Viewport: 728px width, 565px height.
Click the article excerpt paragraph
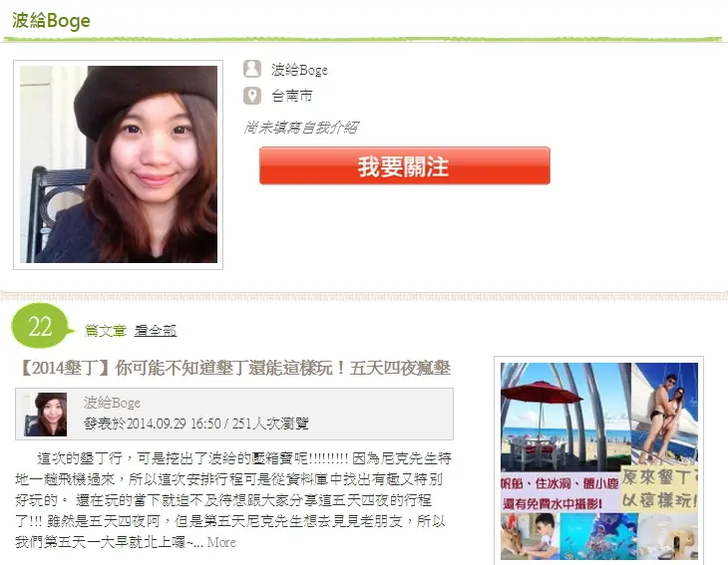(x=233, y=500)
